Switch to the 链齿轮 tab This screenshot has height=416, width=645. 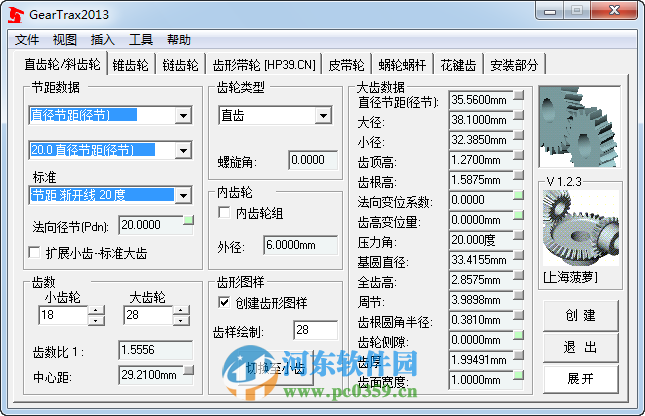pyautogui.click(x=180, y=65)
